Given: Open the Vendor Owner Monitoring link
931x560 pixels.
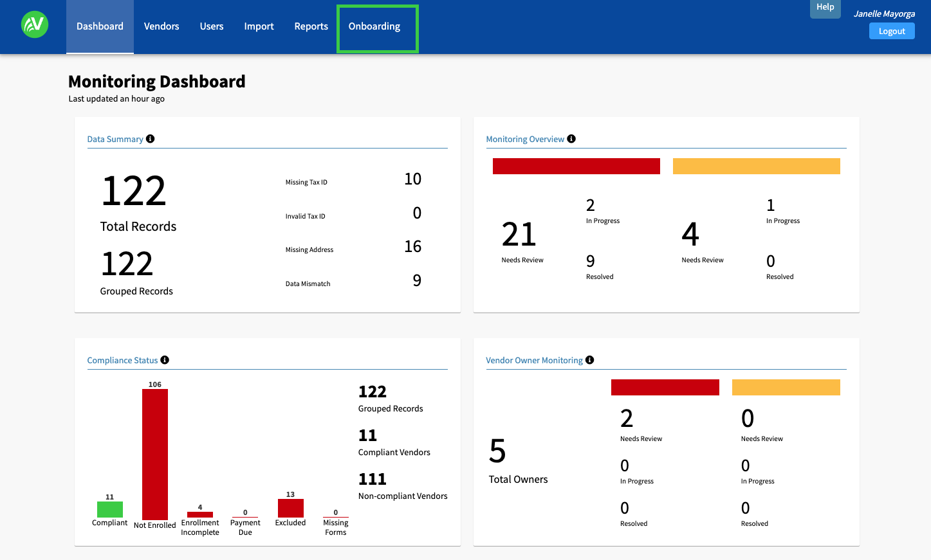Looking at the screenshot, I should point(534,361).
